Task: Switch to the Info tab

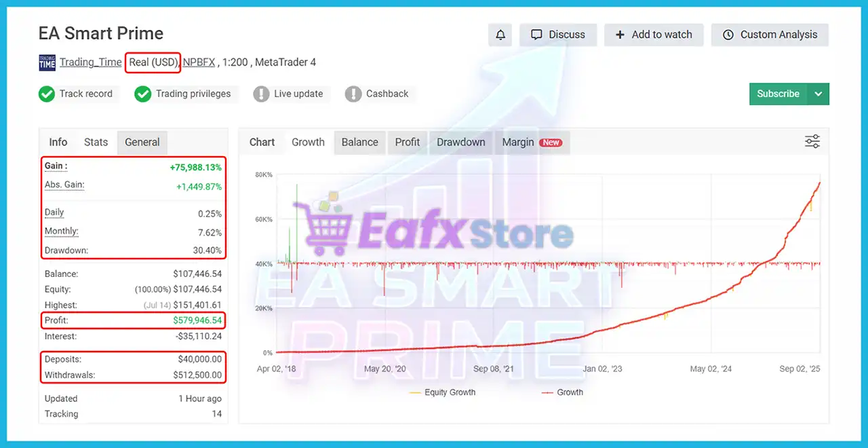Action: point(58,142)
